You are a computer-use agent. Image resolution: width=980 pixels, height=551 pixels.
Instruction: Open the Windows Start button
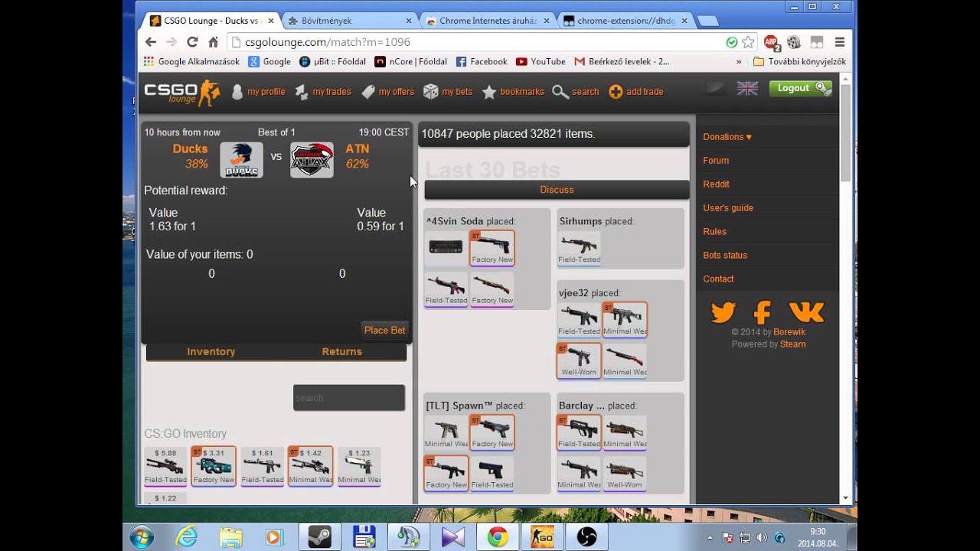142,537
